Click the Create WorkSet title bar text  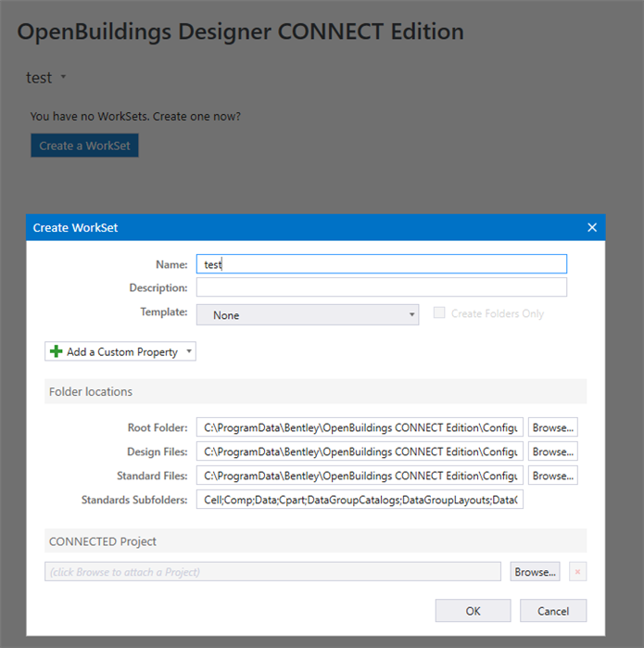[76, 228]
